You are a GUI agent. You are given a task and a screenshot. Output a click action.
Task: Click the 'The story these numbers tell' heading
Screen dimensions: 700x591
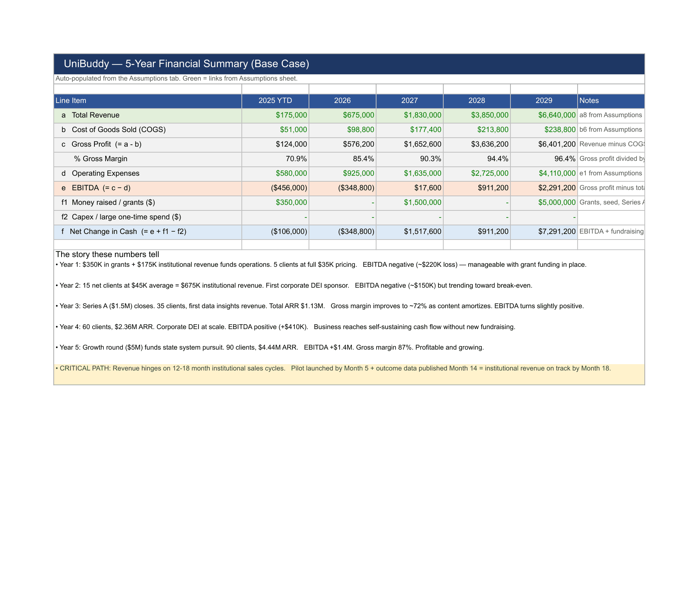coord(107,255)
